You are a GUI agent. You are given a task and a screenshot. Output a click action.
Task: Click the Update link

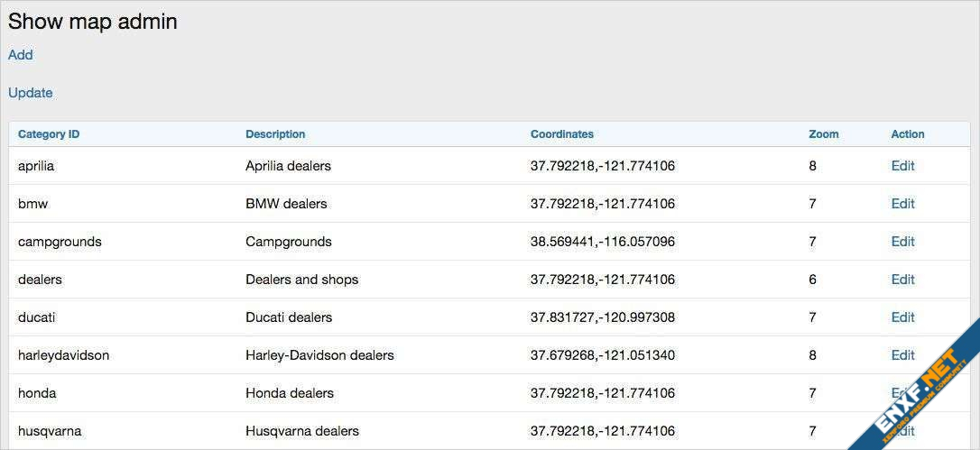pyautogui.click(x=31, y=93)
